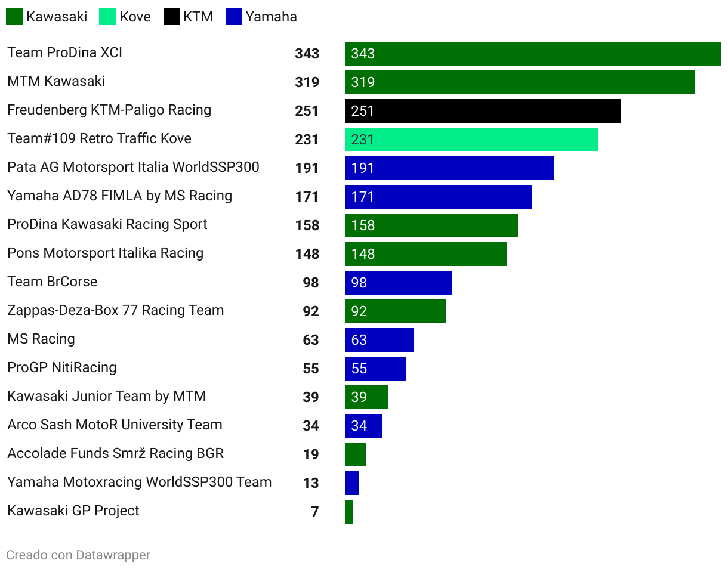Viewport: 728px width, 569px height.
Task: Click the Zappas-Deza-Box 77 Racing Team label
Action: coord(115,310)
